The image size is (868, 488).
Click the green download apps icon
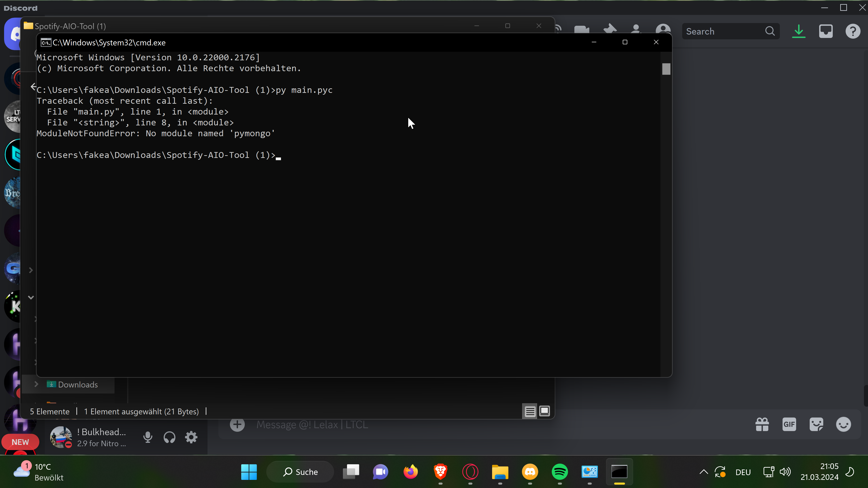point(799,31)
